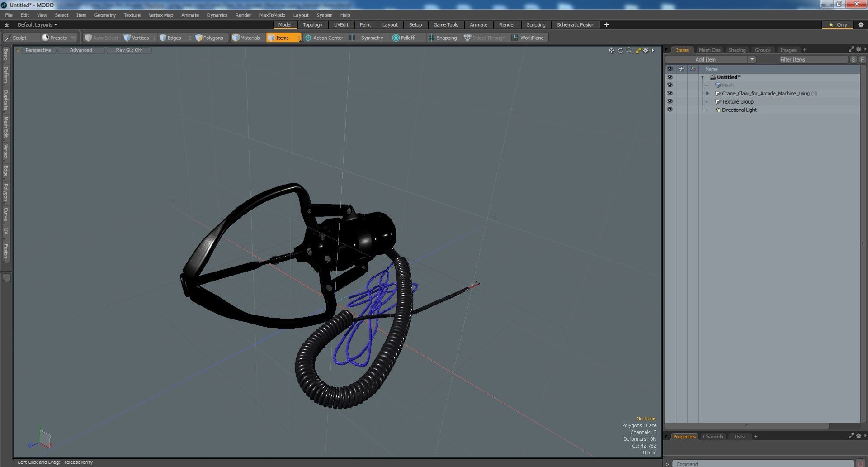Viewport: 868px width, 467px height.
Task: Open the Sculpt tool
Action: click(16, 38)
